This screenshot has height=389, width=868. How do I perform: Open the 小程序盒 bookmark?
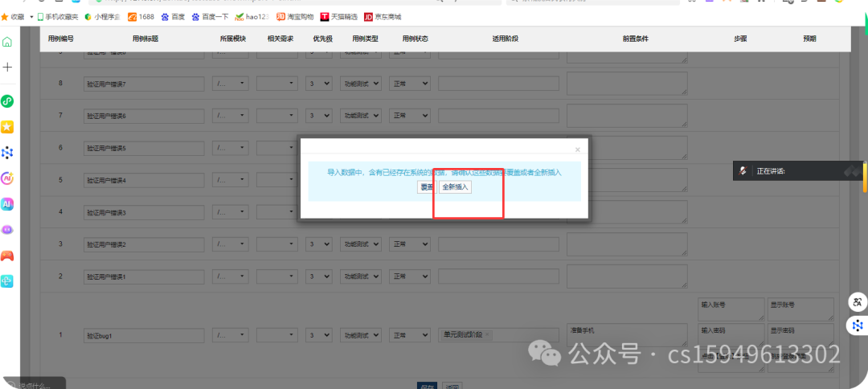102,17
